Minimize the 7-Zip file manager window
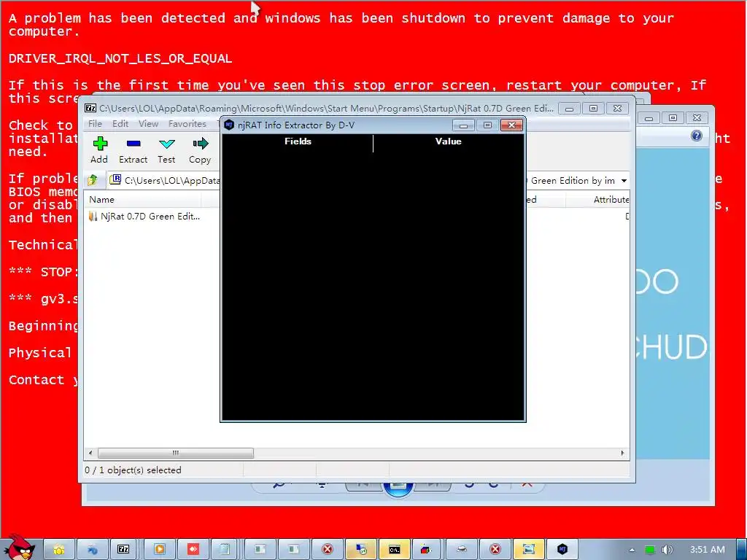 click(x=569, y=109)
